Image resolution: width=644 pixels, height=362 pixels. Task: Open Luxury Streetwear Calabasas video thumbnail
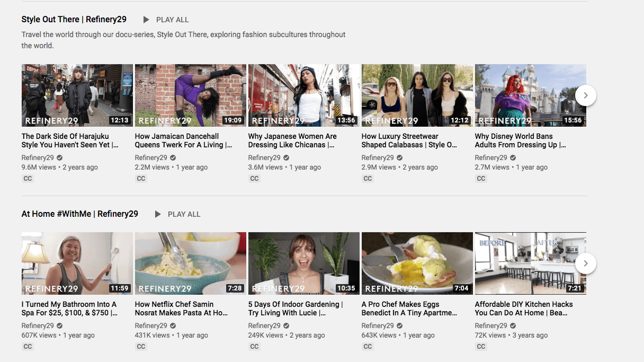[417, 95]
